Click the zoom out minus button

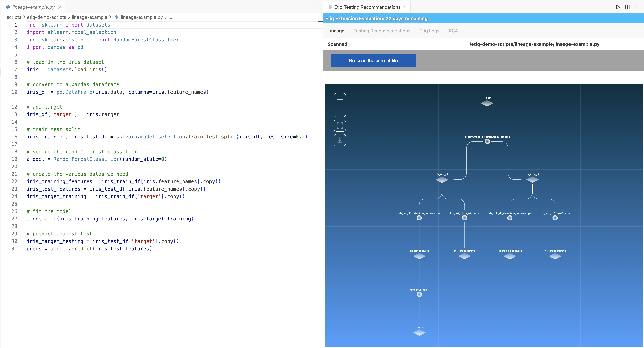coord(339,111)
